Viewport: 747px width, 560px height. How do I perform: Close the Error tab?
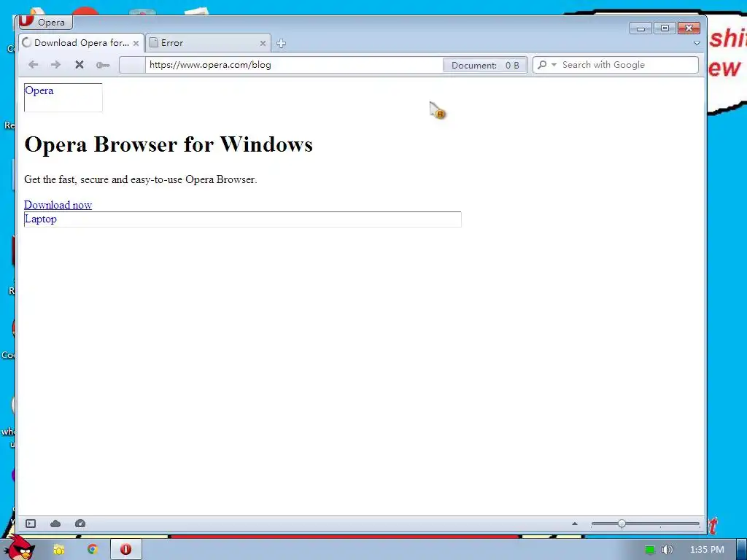click(x=263, y=43)
